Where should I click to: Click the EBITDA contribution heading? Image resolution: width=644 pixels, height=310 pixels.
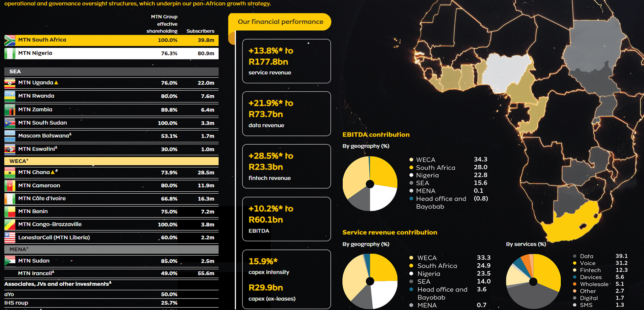tap(376, 135)
